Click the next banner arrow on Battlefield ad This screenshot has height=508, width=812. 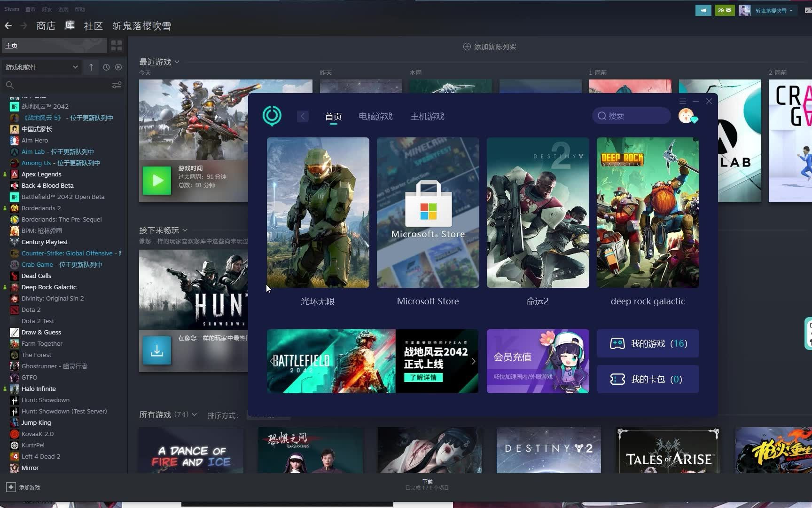(473, 361)
